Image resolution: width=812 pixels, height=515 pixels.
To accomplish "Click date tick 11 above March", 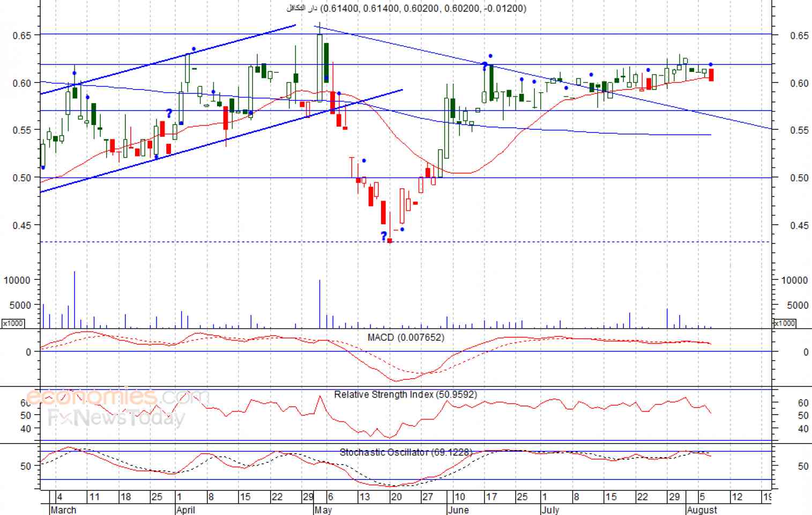I will (x=94, y=497).
